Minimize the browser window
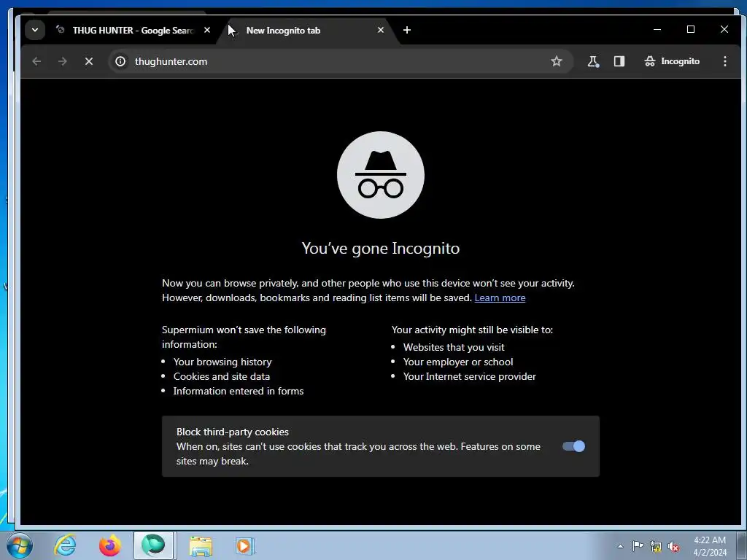The image size is (747, 560). pyautogui.click(x=657, y=29)
